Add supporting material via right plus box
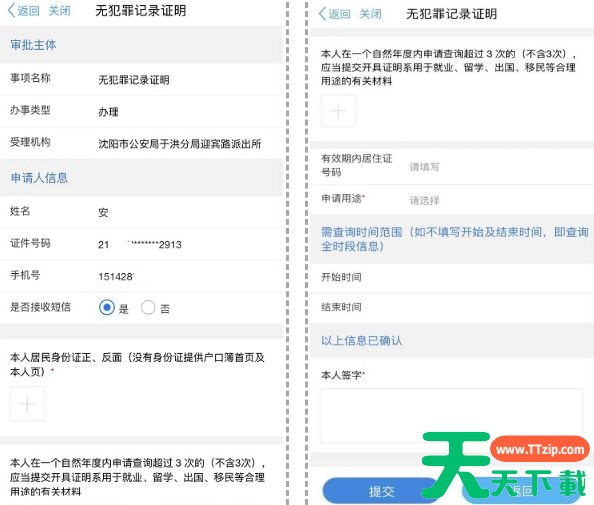 pyautogui.click(x=338, y=111)
